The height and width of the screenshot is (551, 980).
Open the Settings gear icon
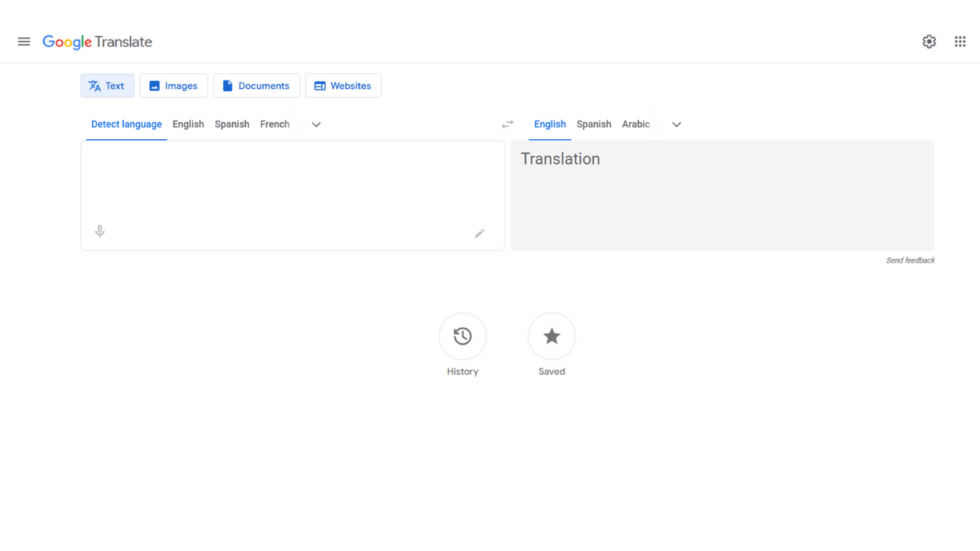929,42
